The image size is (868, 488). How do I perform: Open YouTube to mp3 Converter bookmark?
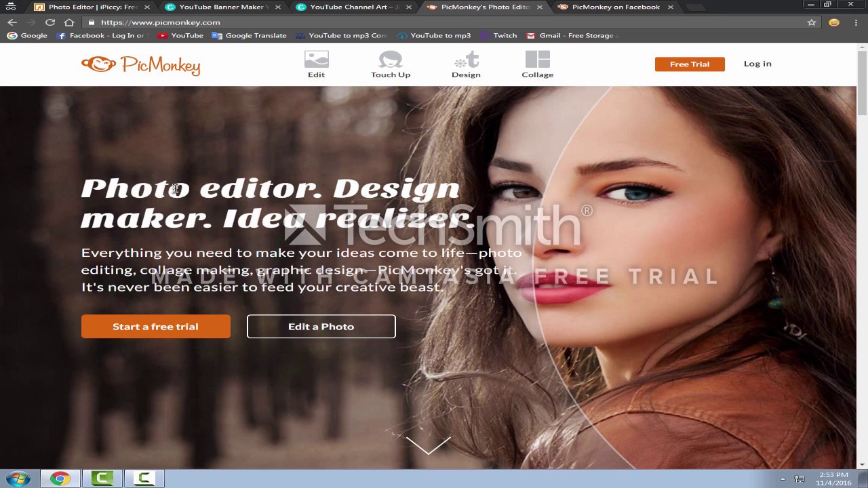tap(340, 35)
